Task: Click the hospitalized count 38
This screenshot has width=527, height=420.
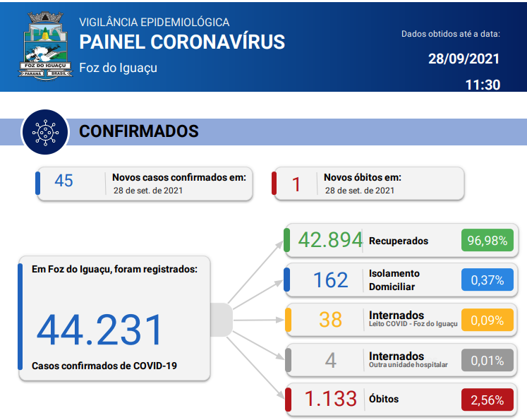Action: pyautogui.click(x=331, y=320)
